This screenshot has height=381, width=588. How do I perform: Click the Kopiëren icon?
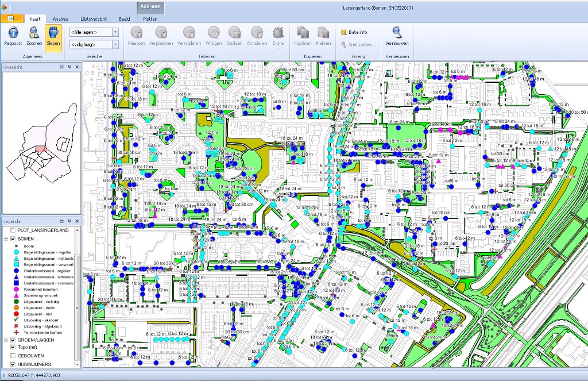(302, 36)
